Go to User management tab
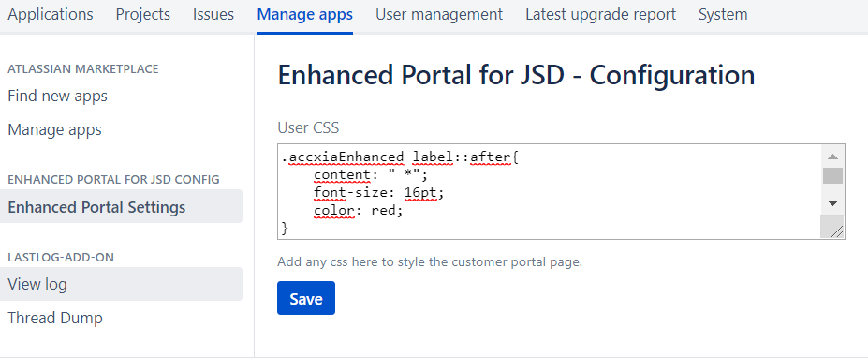Image resolution: width=868 pixels, height=358 pixels. coord(439,14)
